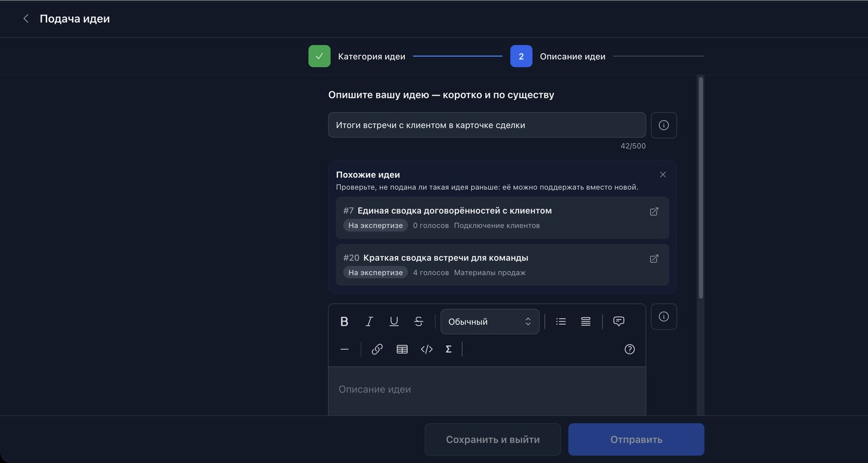Close the Похожие идеи panel
Viewport: 868px width, 463px height.
663,175
